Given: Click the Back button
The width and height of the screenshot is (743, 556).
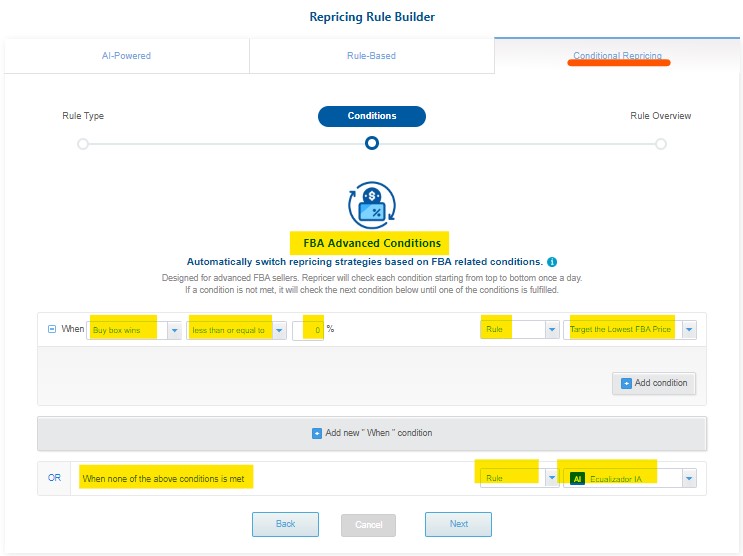Looking at the screenshot, I should [x=285, y=524].
